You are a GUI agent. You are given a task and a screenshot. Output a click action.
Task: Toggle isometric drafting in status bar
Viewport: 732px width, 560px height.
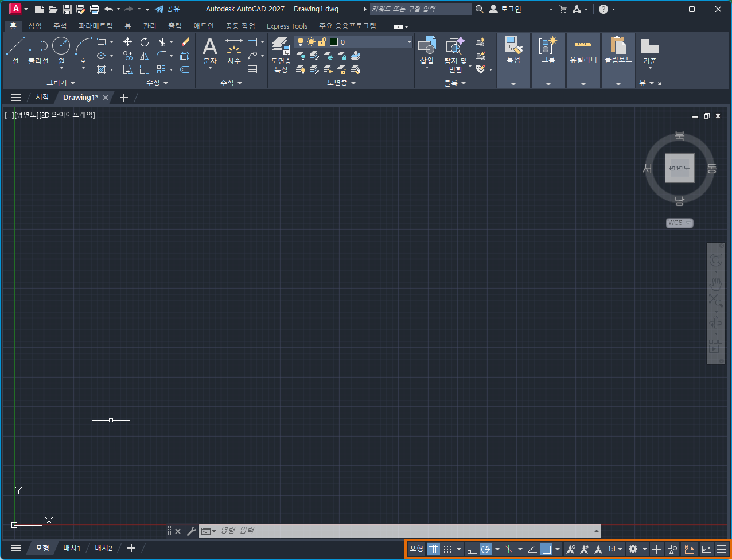click(508, 549)
